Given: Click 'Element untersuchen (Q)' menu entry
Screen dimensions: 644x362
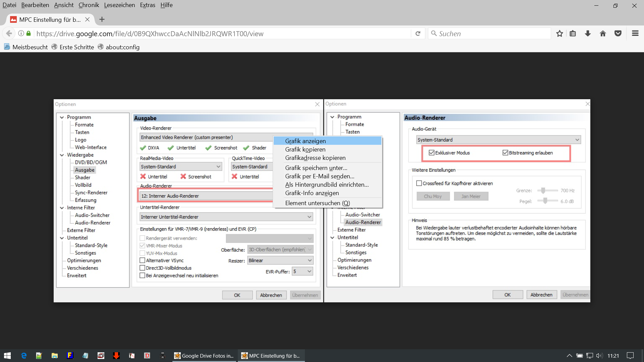Looking at the screenshot, I should (317, 203).
